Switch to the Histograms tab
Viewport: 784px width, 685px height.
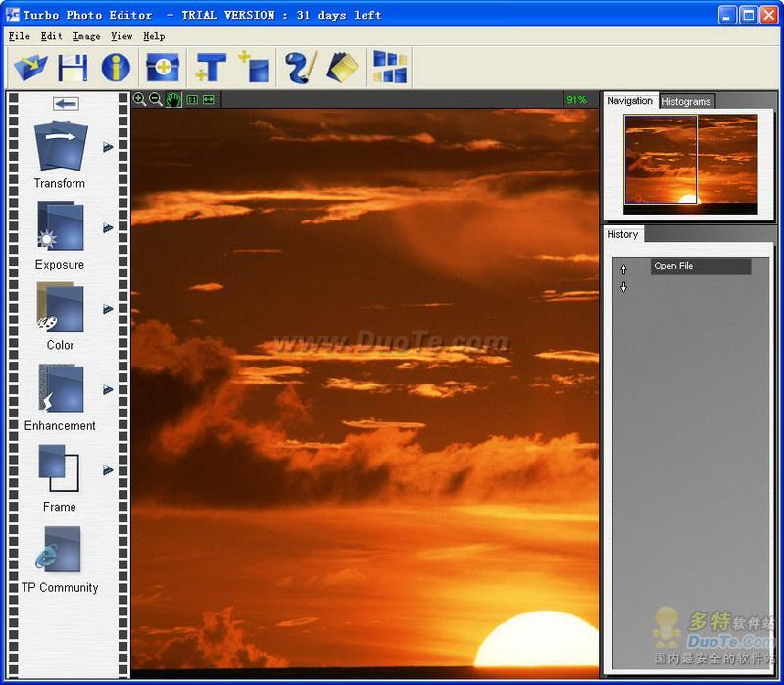[686, 102]
